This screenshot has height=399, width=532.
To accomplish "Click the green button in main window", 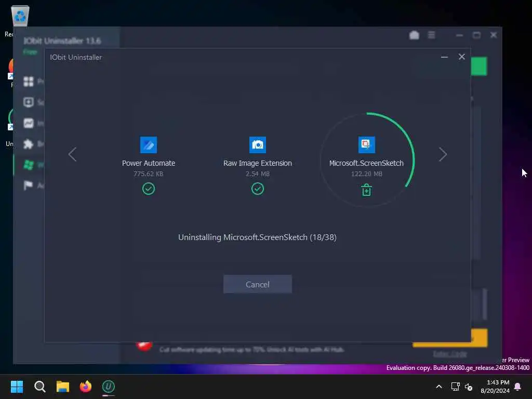I will pos(479,66).
